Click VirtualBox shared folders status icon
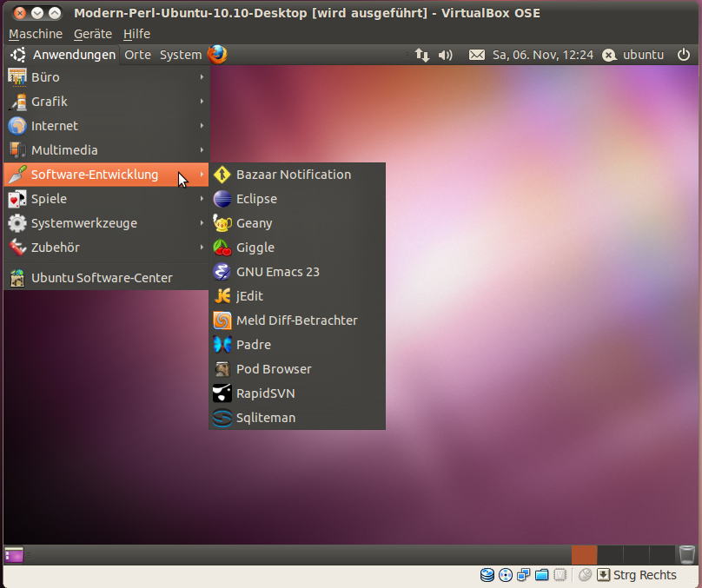 542,575
